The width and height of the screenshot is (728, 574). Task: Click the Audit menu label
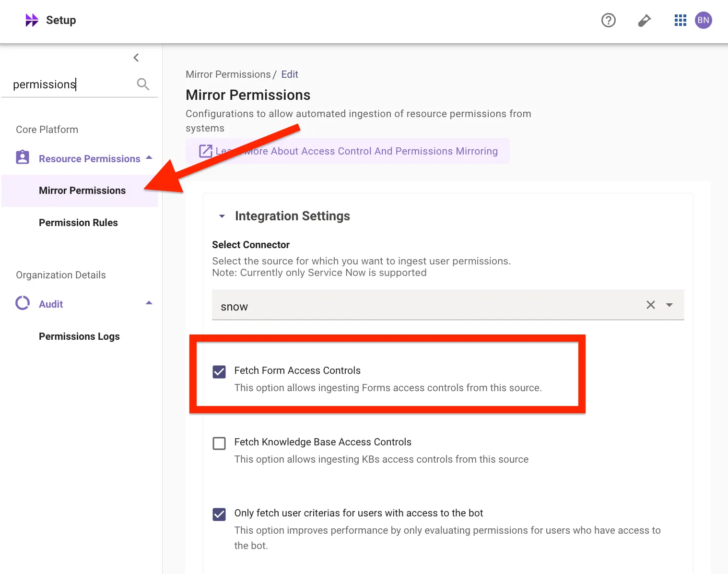coord(51,304)
